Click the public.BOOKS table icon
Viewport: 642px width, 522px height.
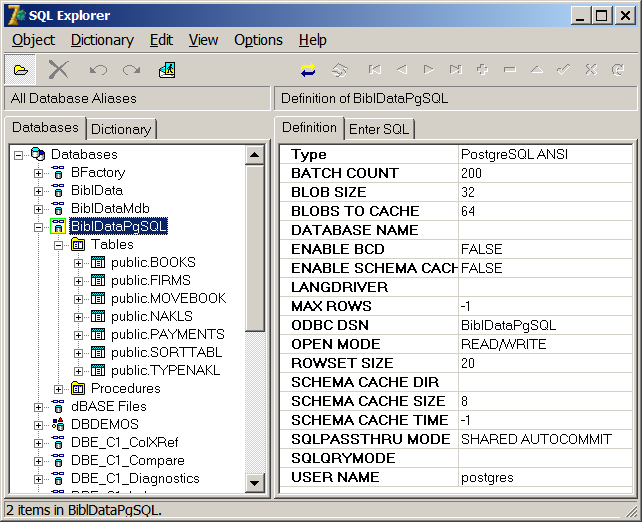(x=98, y=262)
